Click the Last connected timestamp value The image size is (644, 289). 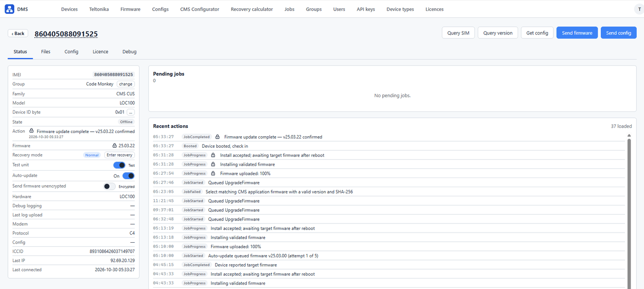tap(115, 270)
